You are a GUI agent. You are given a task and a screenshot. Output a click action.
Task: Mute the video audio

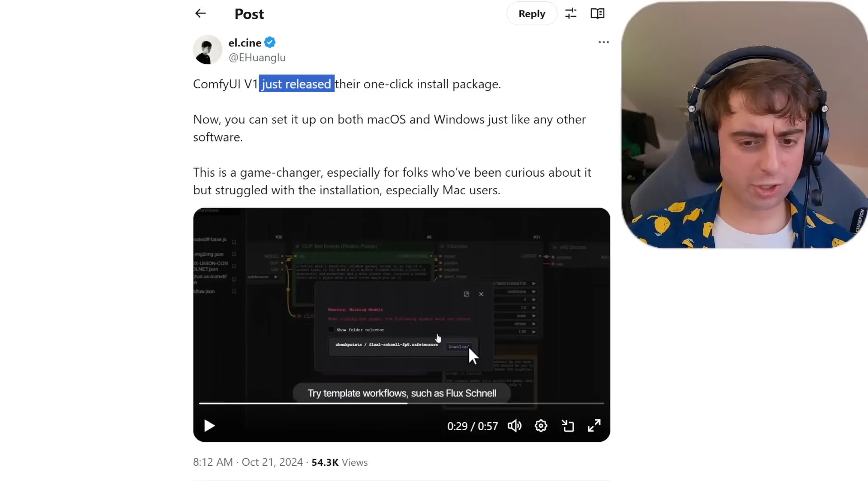514,426
